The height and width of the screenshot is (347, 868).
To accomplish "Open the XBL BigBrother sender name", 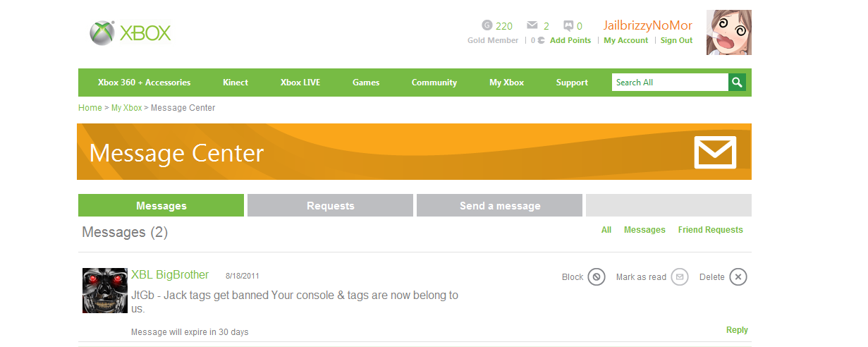I will coord(170,275).
